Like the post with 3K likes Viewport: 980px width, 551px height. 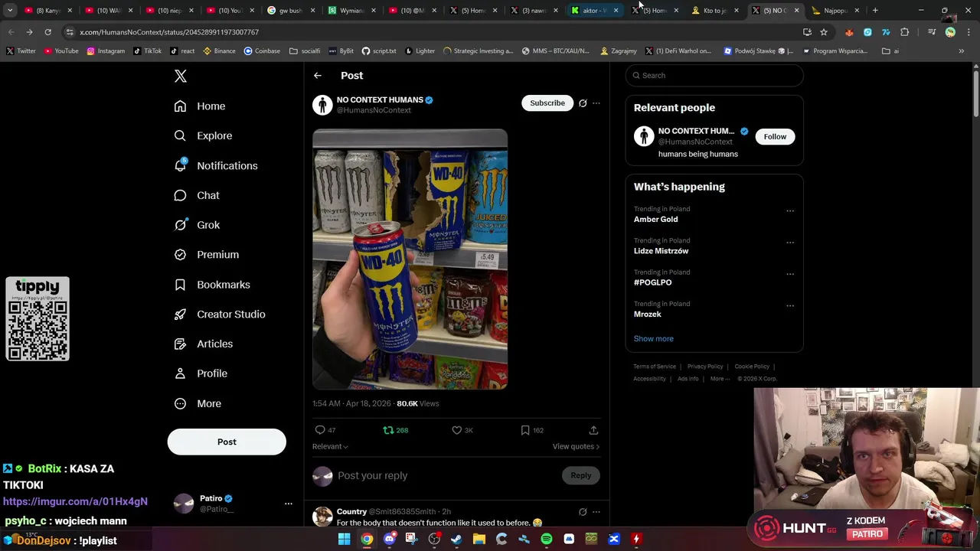coord(457,430)
